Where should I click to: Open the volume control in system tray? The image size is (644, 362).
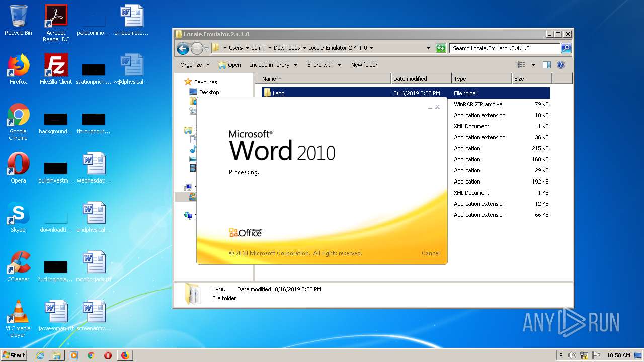click(572, 355)
